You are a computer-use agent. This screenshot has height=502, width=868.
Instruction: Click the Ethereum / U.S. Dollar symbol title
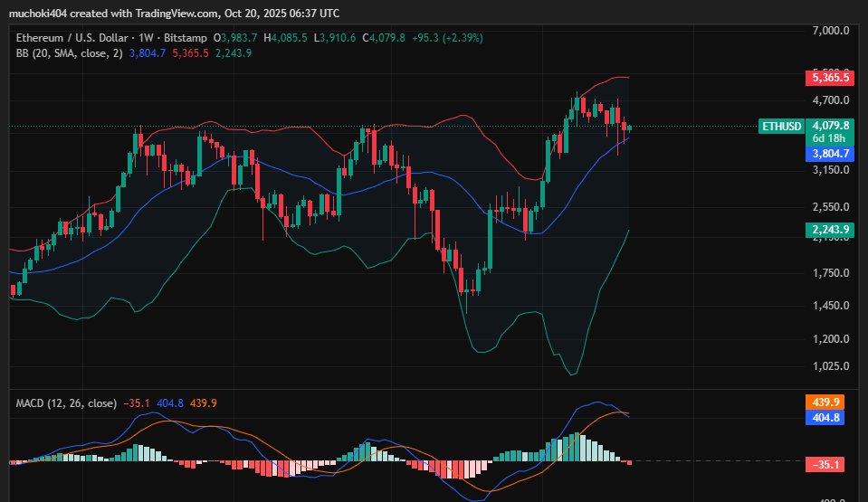(x=72, y=38)
